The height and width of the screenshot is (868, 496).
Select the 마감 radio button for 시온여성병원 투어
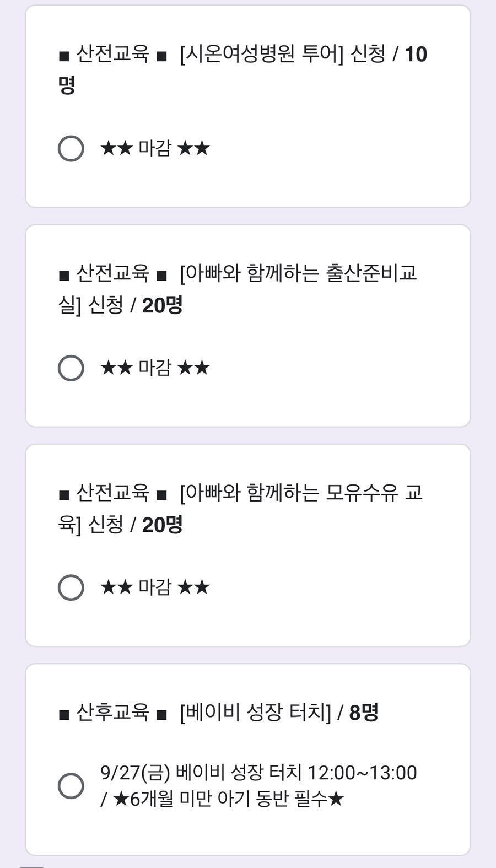tap(71, 148)
